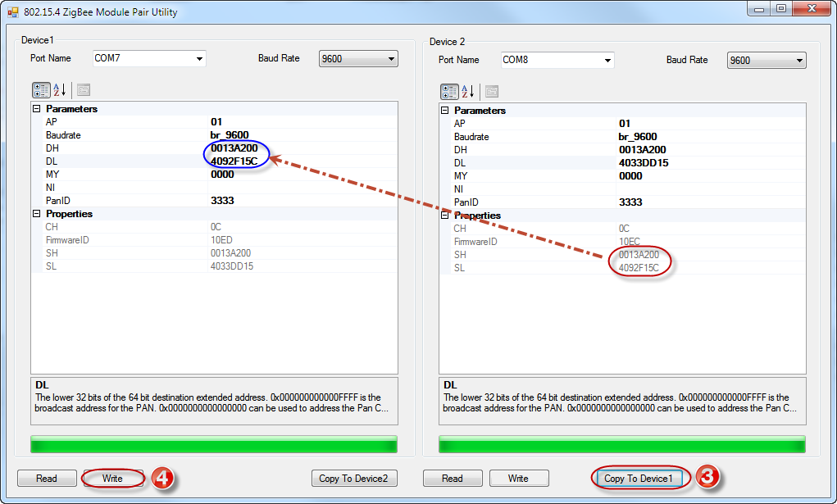This screenshot has height=504, width=837.
Task: Click Property Pages icon in Device1 toolbar
Action: (x=84, y=89)
